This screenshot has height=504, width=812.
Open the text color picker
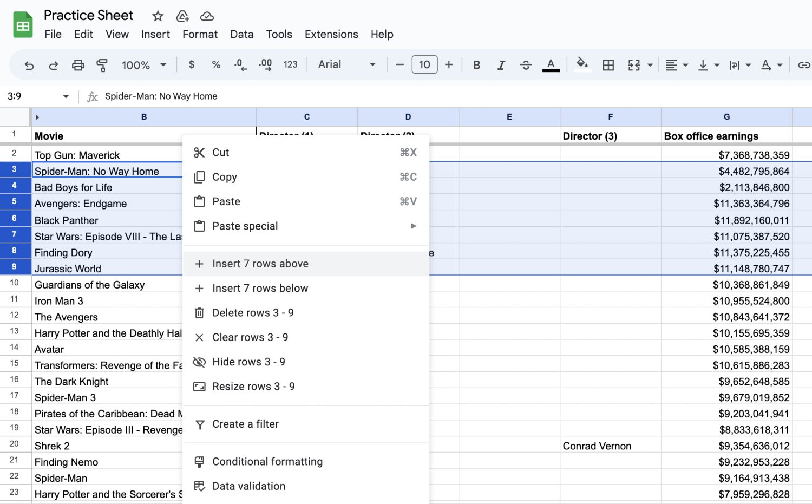(551, 65)
